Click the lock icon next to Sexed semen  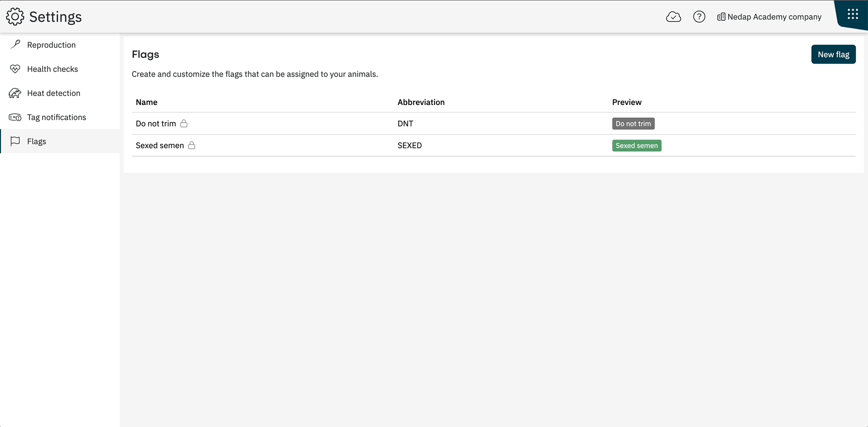pyautogui.click(x=192, y=145)
